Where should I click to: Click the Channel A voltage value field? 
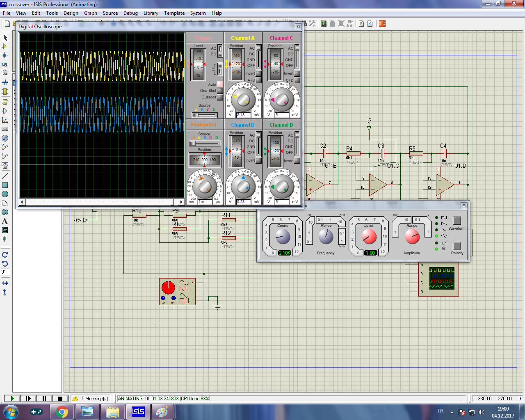coord(244,115)
